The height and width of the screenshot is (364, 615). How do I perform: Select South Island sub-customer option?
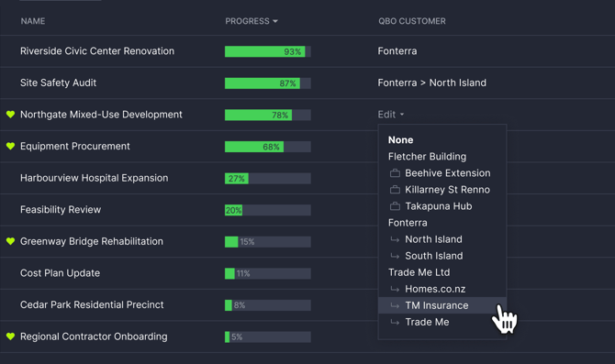click(x=434, y=256)
